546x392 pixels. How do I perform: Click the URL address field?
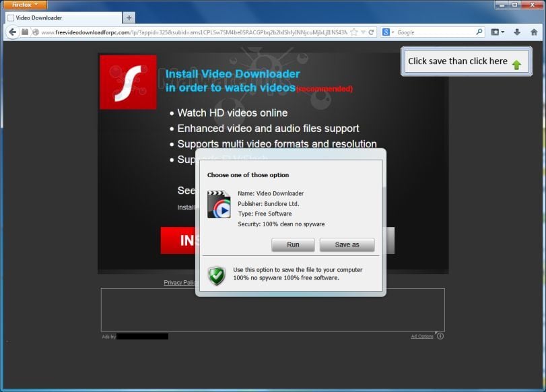194,32
